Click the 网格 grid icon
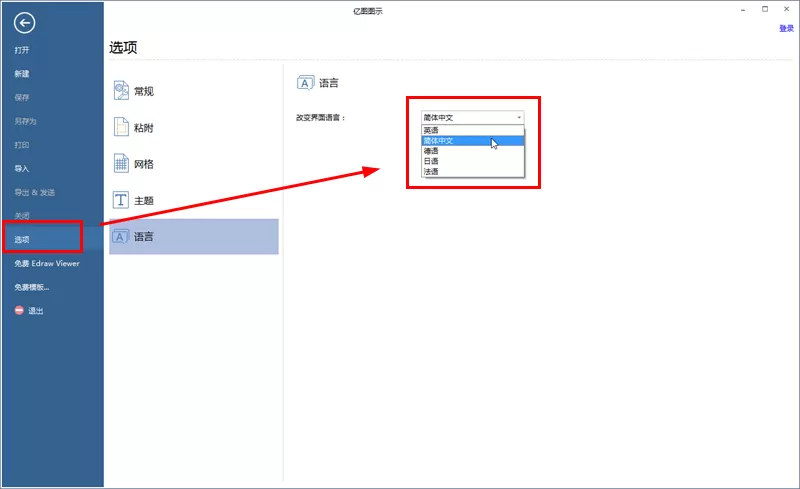This screenshot has width=800, height=489. click(121, 163)
